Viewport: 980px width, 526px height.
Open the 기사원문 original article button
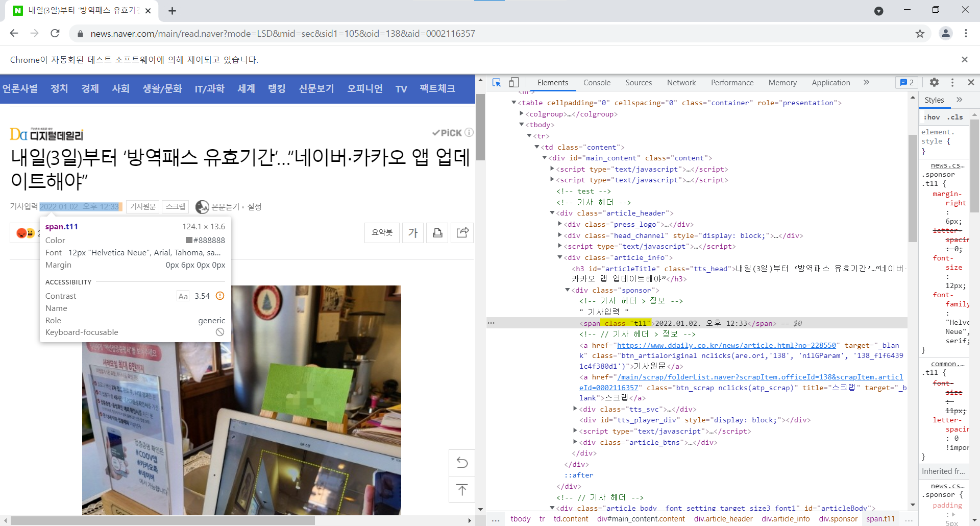click(143, 207)
